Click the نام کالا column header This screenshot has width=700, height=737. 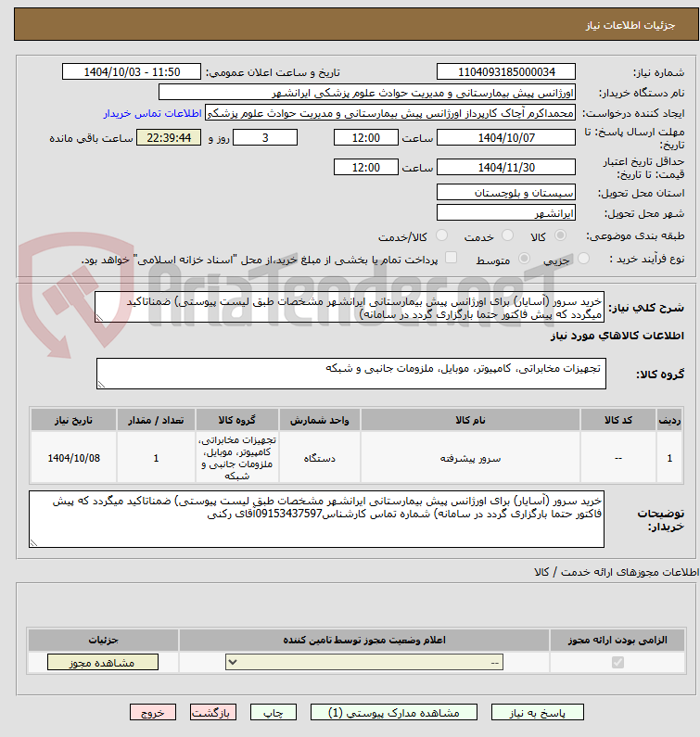(x=470, y=420)
